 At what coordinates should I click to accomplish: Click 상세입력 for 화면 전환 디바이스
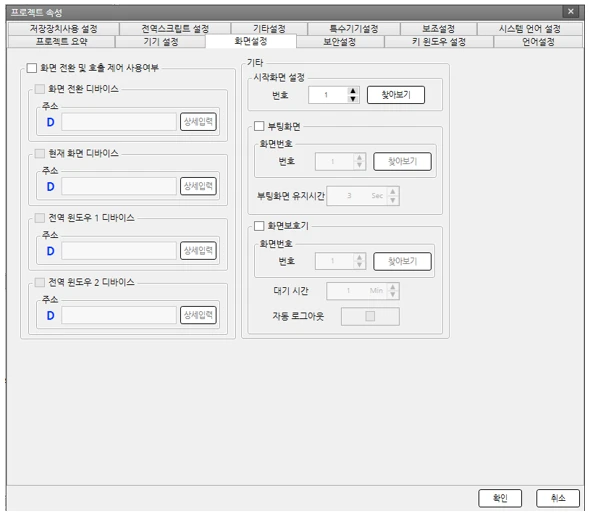click(x=198, y=122)
